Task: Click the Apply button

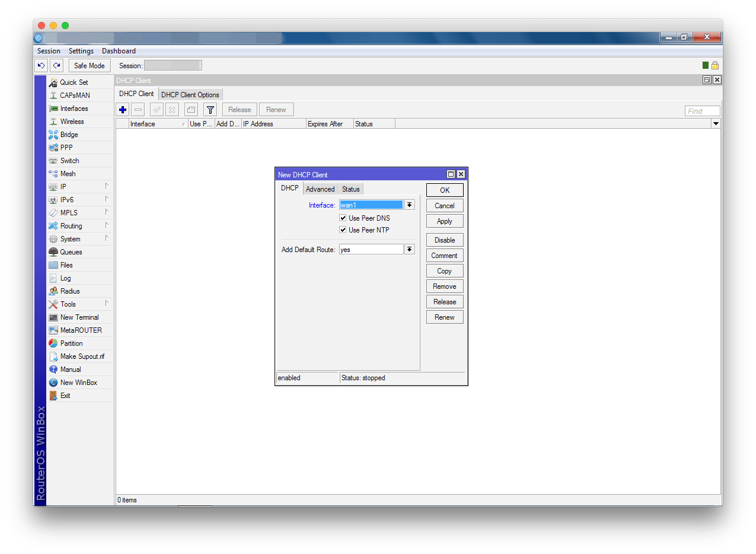Action: (x=445, y=221)
